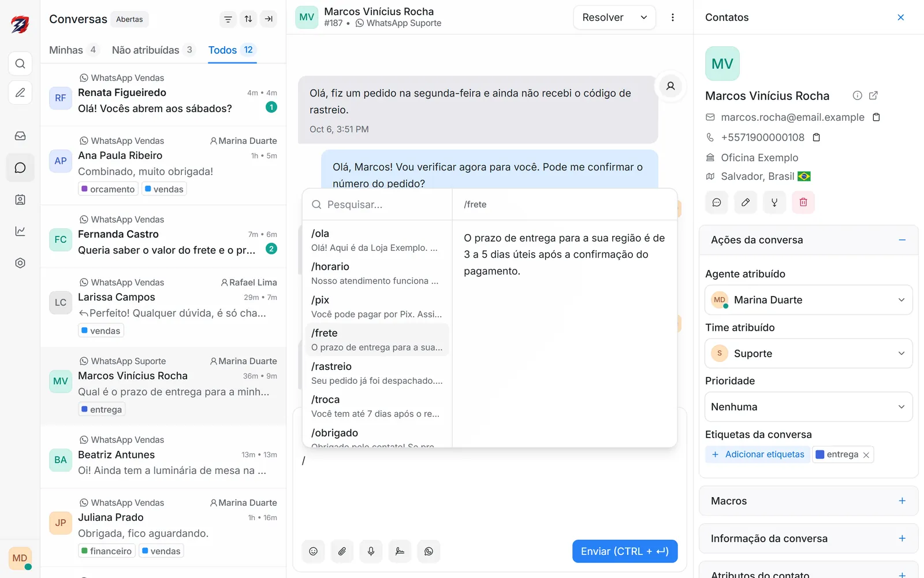Open the inbox icon in sidebar
924x578 pixels.
tap(20, 136)
